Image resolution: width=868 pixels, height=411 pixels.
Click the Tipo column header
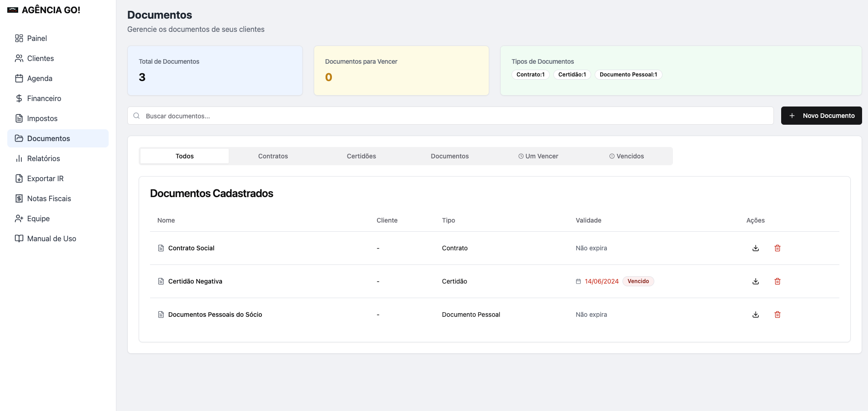tap(448, 220)
